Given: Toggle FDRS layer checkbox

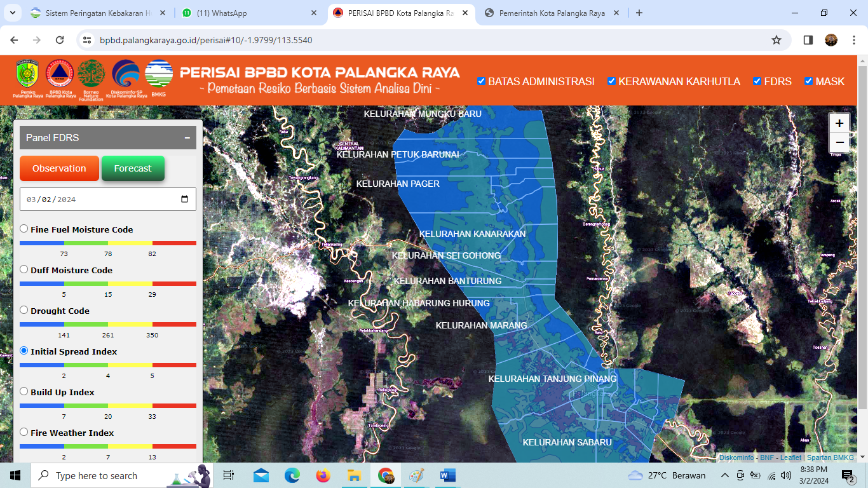Looking at the screenshot, I should click(x=757, y=81).
